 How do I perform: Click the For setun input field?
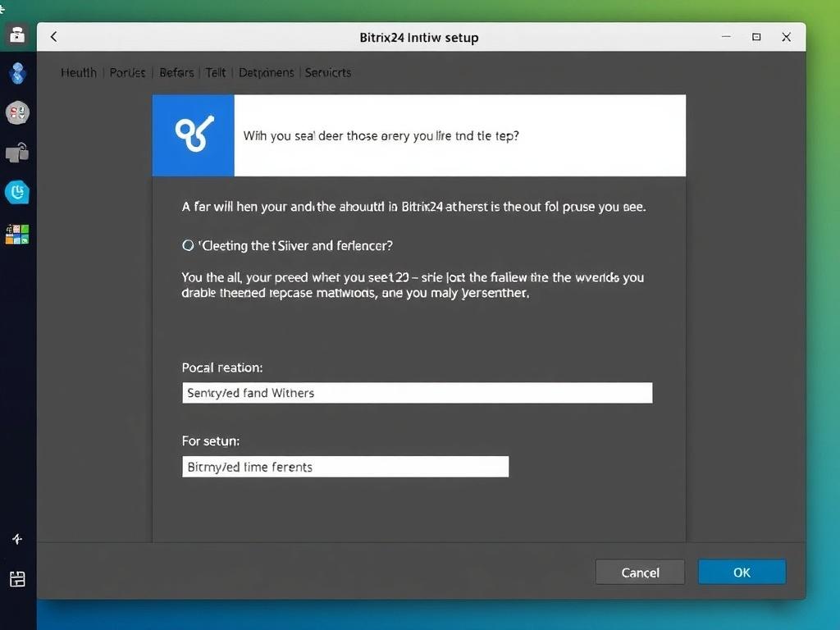point(345,467)
